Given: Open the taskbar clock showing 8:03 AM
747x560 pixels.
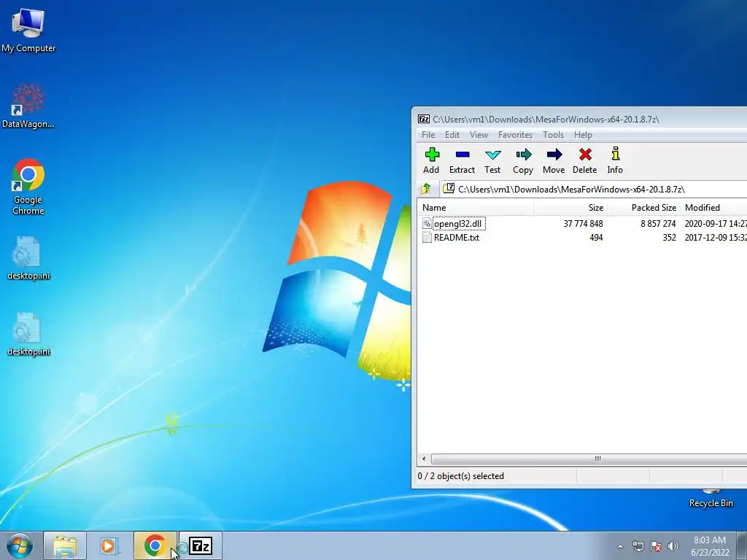Looking at the screenshot, I should point(710,546).
